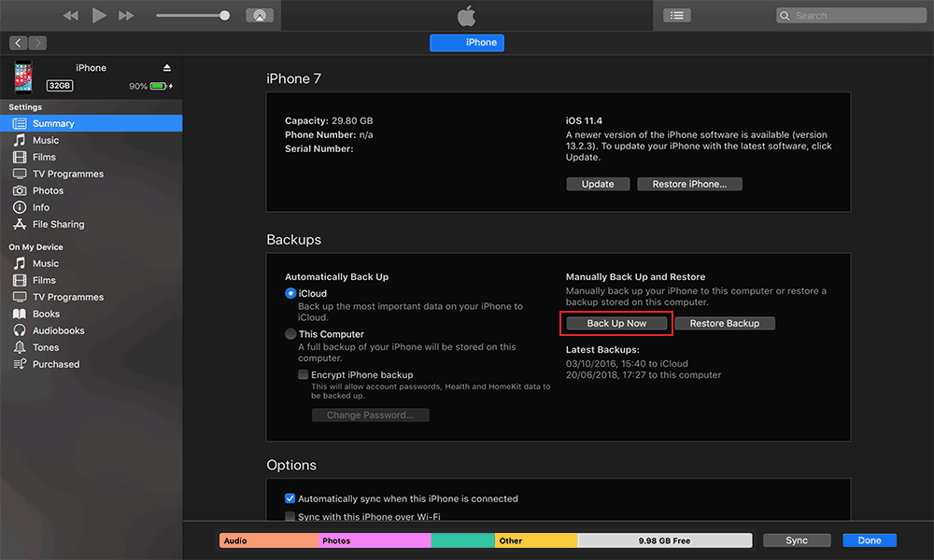Click the 03/10/2016 iCloud backup entry
The height and width of the screenshot is (560, 934).
(x=627, y=364)
